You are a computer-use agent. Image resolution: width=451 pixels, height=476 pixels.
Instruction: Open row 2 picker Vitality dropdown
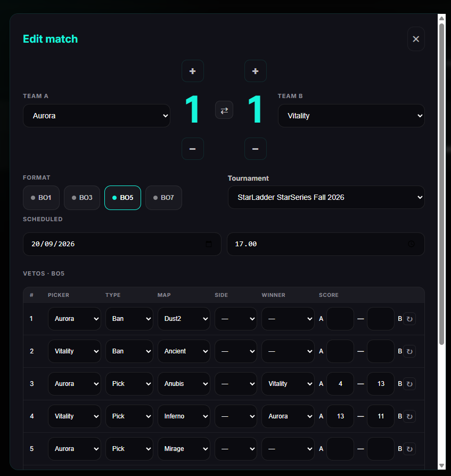(x=75, y=351)
